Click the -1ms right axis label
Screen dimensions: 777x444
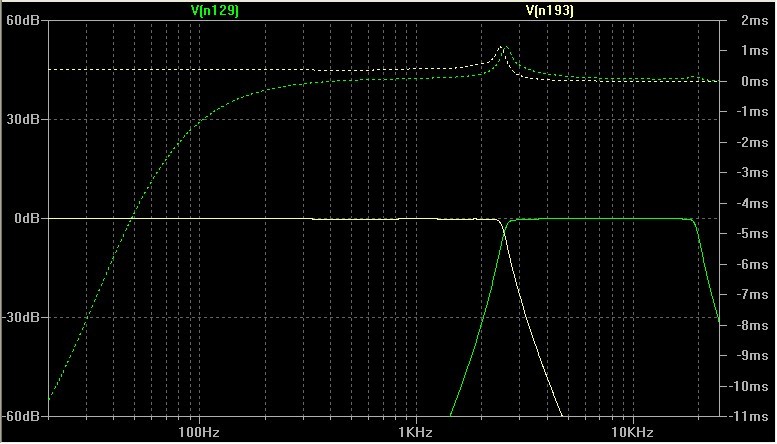[x=751, y=112]
